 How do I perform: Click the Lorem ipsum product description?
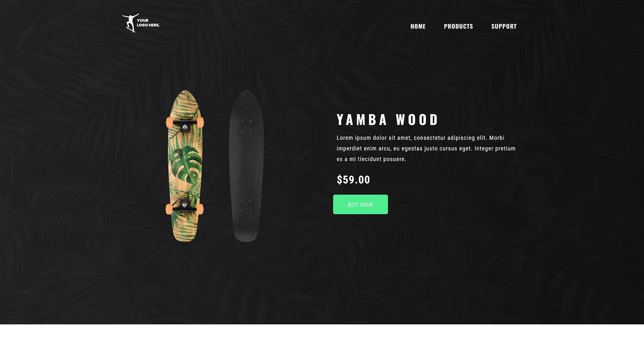tap(426, 148)
